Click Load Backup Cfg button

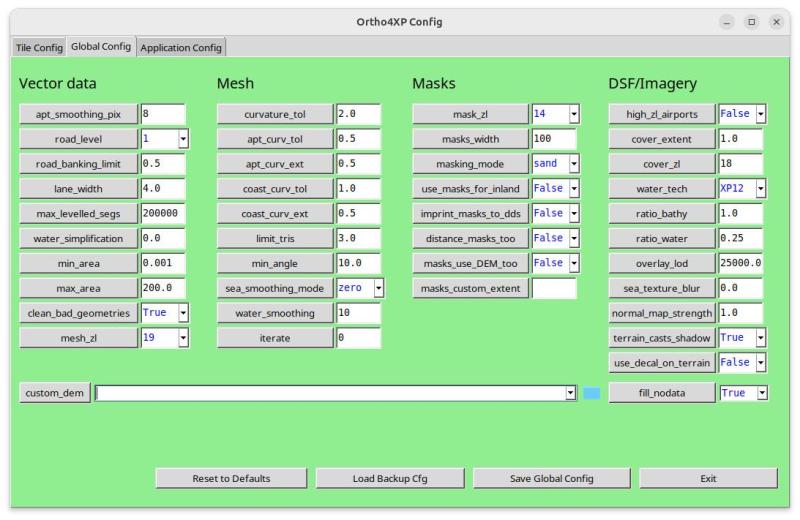click(390, 479)
